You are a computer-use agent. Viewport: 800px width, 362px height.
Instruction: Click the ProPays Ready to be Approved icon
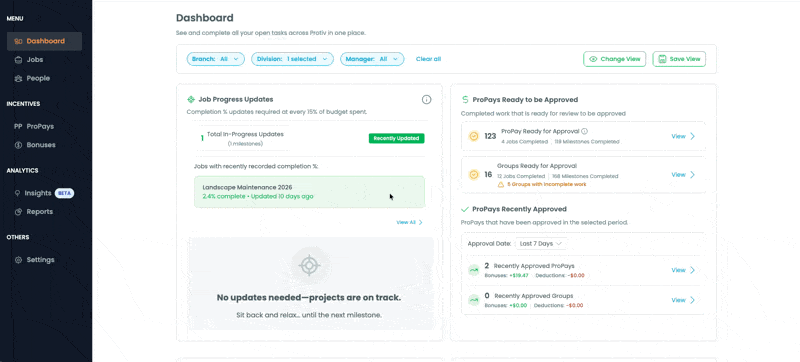(x=465, y=99)
